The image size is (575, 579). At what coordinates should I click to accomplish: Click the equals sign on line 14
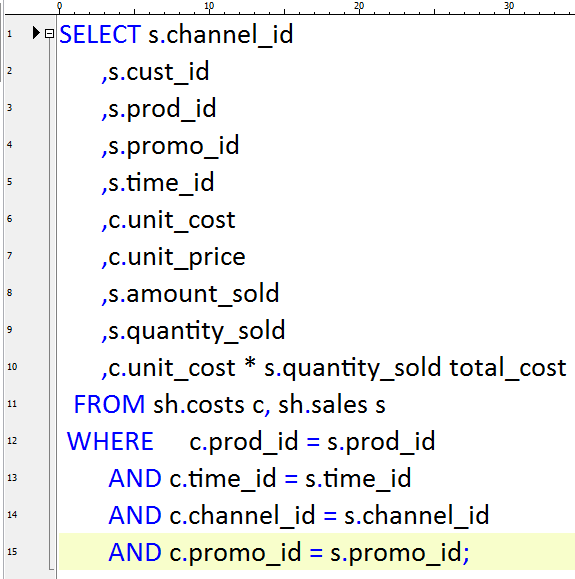330,516
